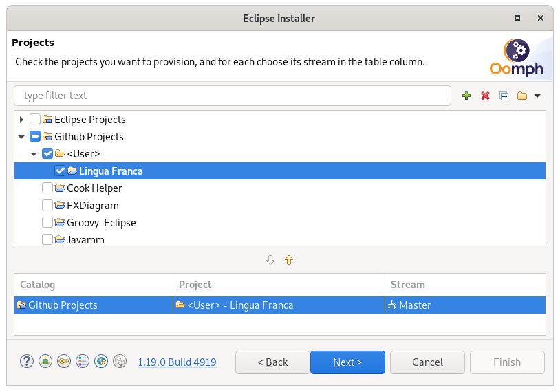The height and width of the screenshot is (392, 560).
Task: Click the green plus add project icon
Action: point(466,96)
